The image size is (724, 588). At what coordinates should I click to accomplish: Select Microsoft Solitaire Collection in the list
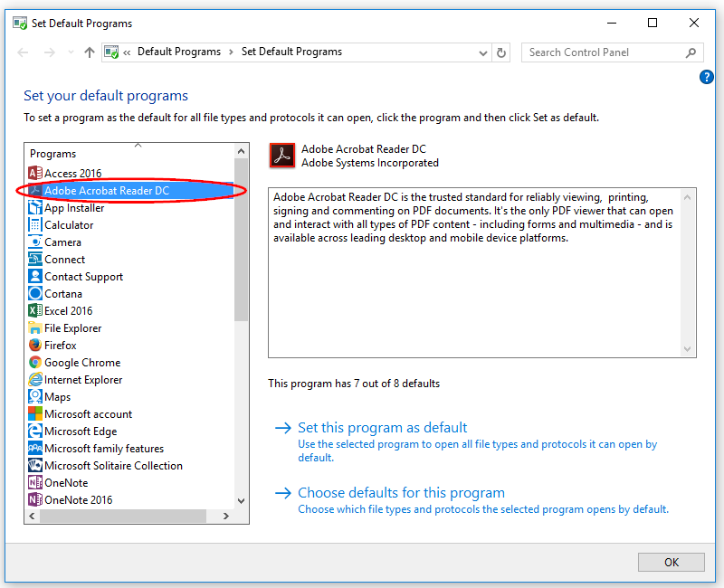click(114, 465)
